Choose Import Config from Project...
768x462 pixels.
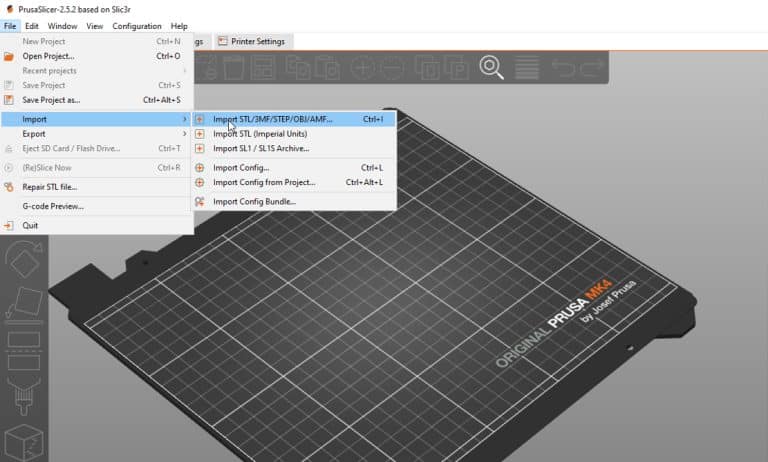pos(294,182)
